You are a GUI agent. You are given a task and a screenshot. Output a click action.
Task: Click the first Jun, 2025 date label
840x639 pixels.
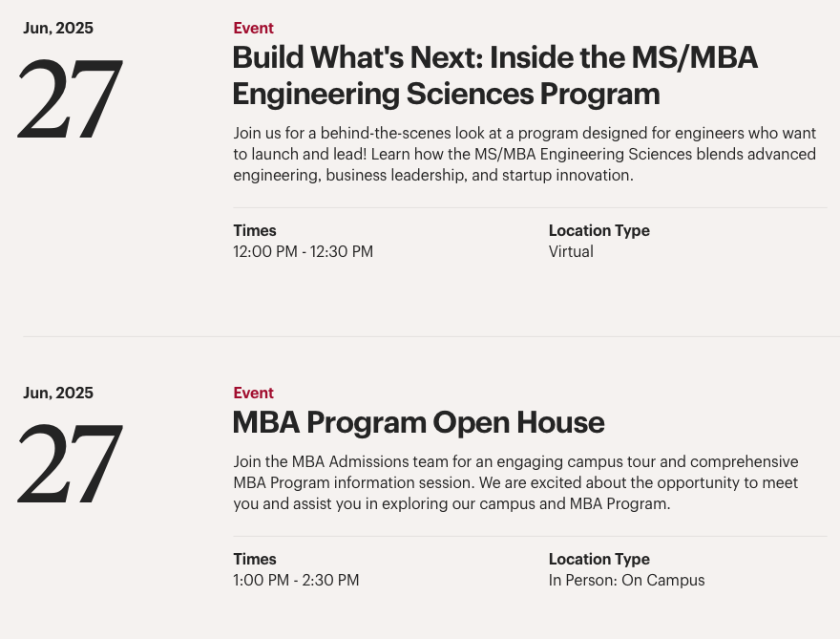58,28
